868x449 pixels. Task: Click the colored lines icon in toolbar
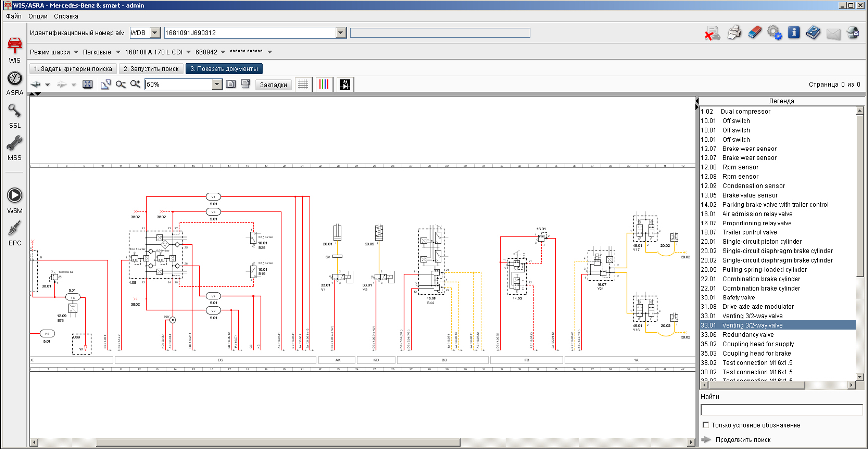324,85
